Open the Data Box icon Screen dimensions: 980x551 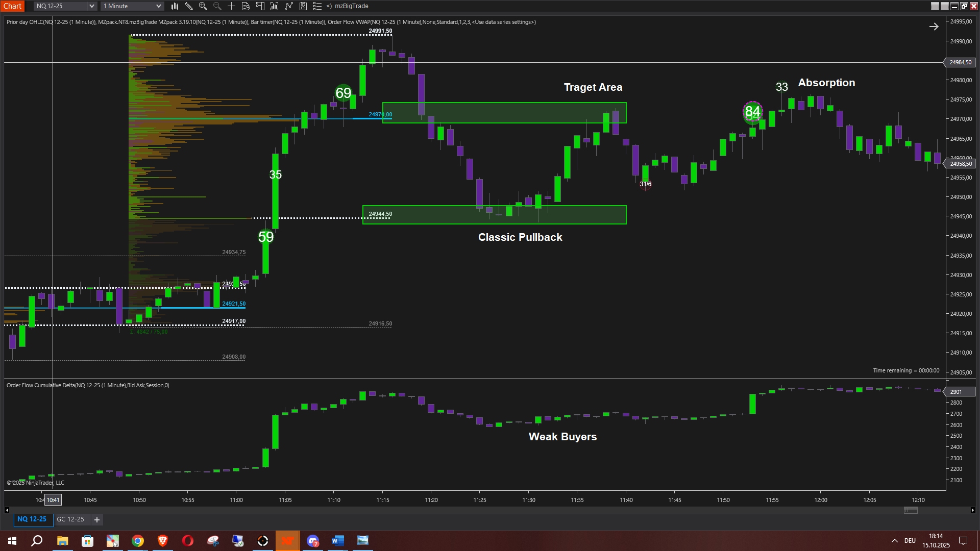point(246,6)
